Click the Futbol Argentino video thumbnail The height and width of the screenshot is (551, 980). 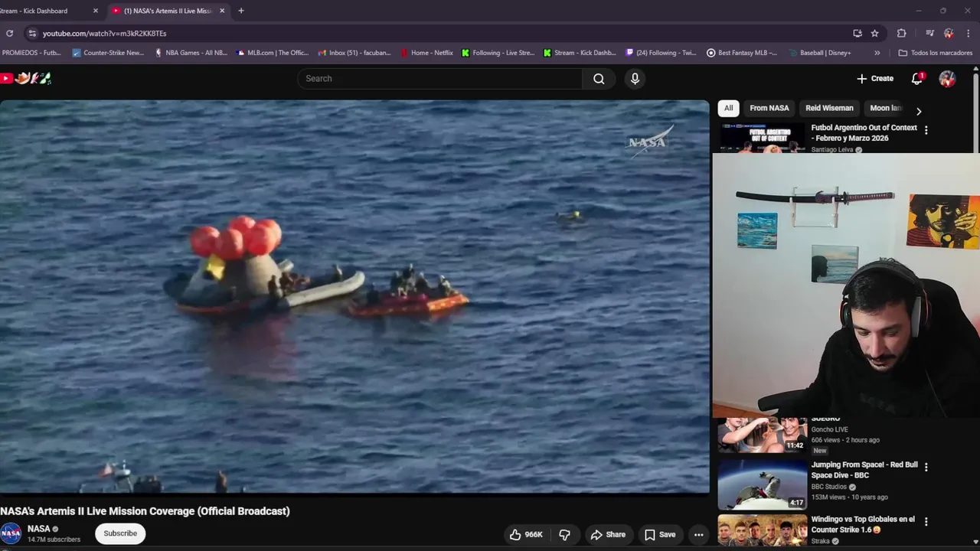(x=763, y=138)
